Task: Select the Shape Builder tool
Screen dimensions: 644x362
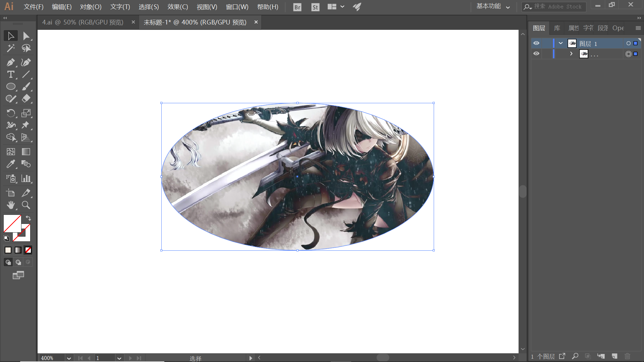Action: (11, 137)
